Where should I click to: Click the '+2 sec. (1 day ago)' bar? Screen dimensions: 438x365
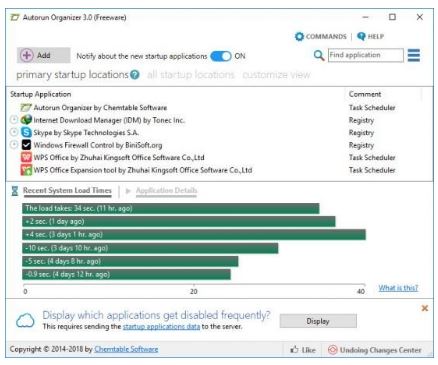pyautogui.click(x=179, y=222)
